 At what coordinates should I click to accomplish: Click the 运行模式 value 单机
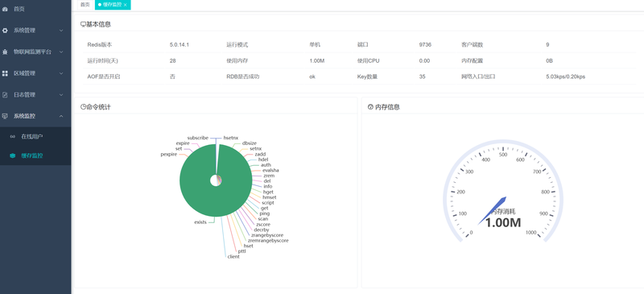(x=315, y=44)
